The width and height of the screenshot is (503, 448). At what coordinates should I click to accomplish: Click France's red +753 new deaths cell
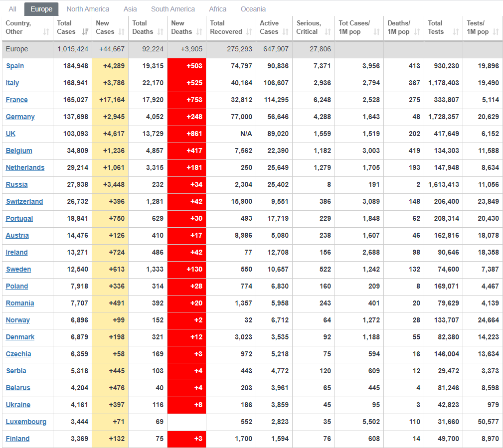pos(186,100)
